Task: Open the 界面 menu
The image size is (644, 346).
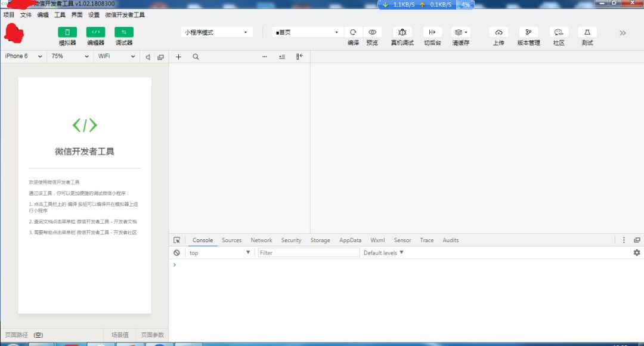Action: point(77,15)
